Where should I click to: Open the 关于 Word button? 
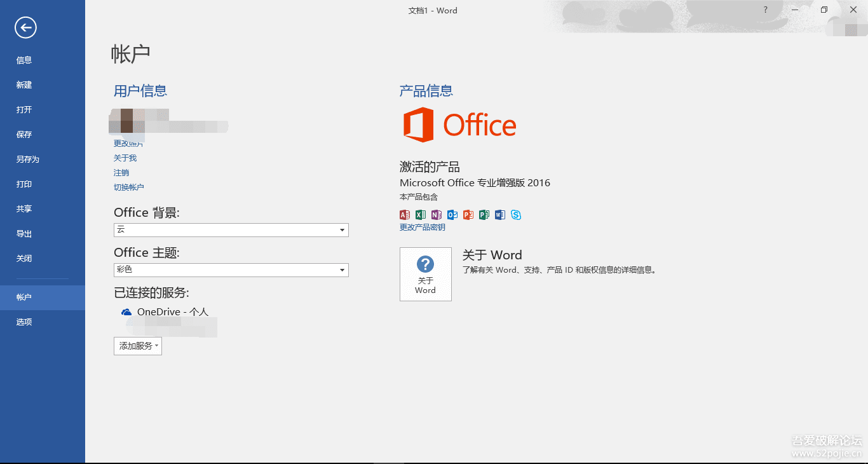point(426,274)
